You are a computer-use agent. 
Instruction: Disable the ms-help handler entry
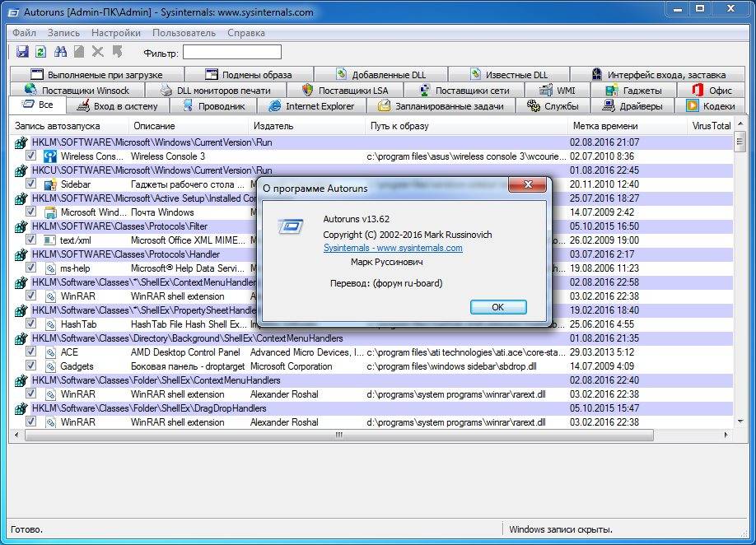30,268
